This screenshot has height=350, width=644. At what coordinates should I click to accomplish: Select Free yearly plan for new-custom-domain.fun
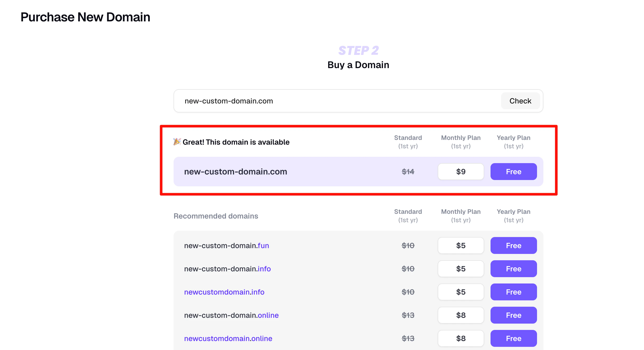(513, 245)
